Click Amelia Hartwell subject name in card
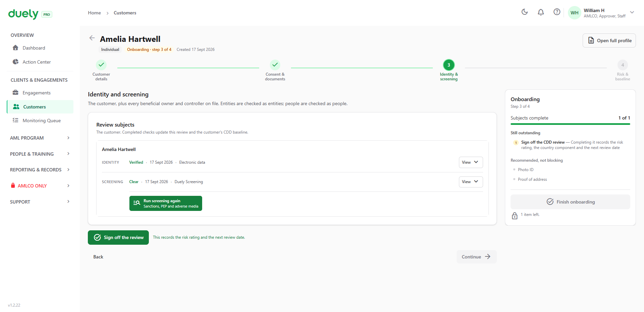Viewport: 644px width, 312px height. [x=119, y=149]
